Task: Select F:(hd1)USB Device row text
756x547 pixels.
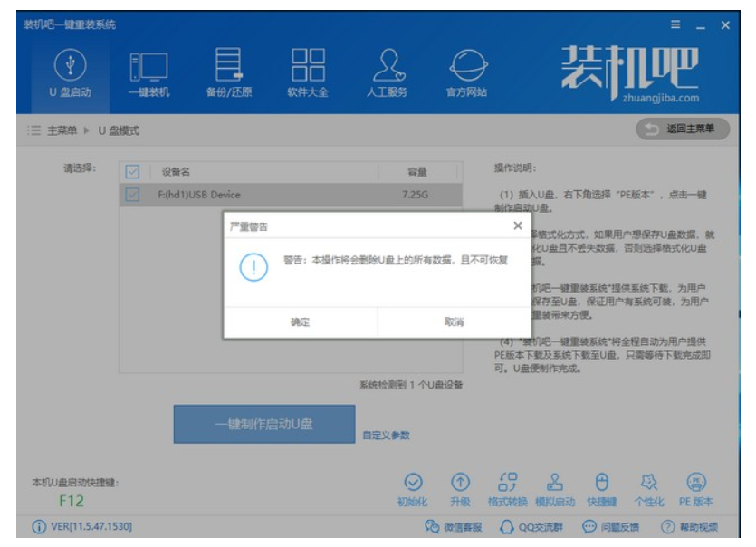Action: (198, 195)
